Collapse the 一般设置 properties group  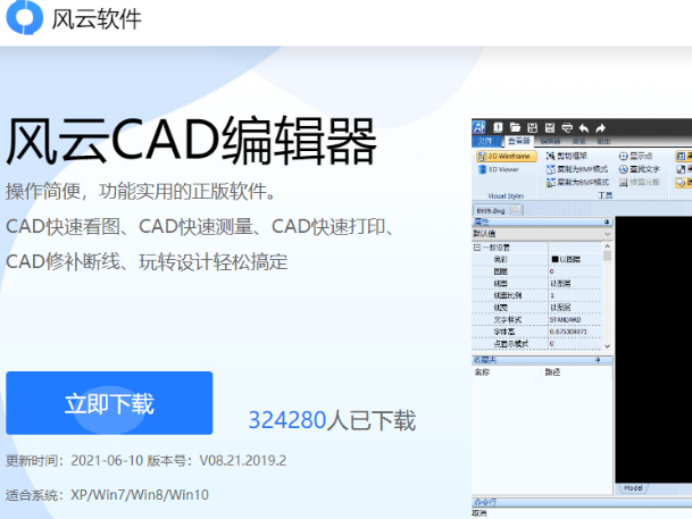[477, 247]
